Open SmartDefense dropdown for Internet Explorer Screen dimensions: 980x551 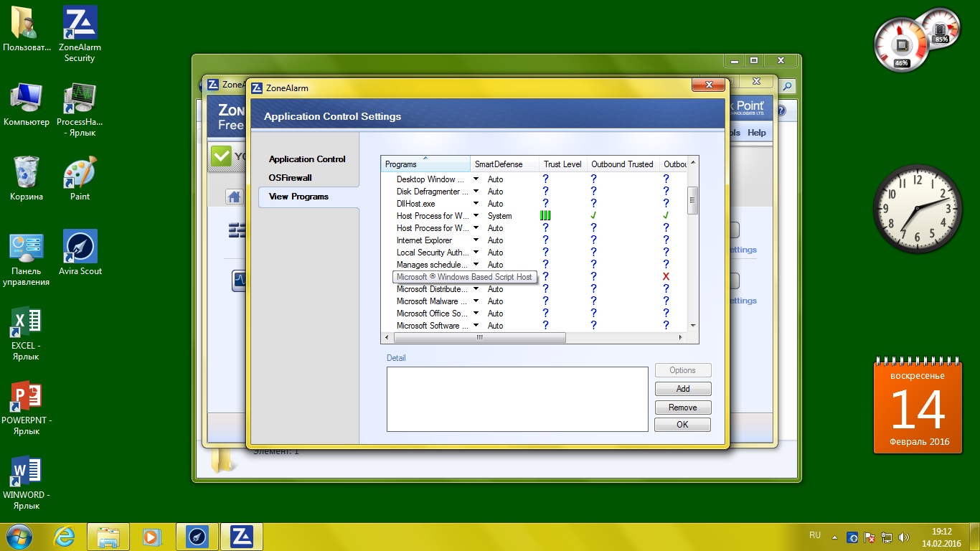476,240
